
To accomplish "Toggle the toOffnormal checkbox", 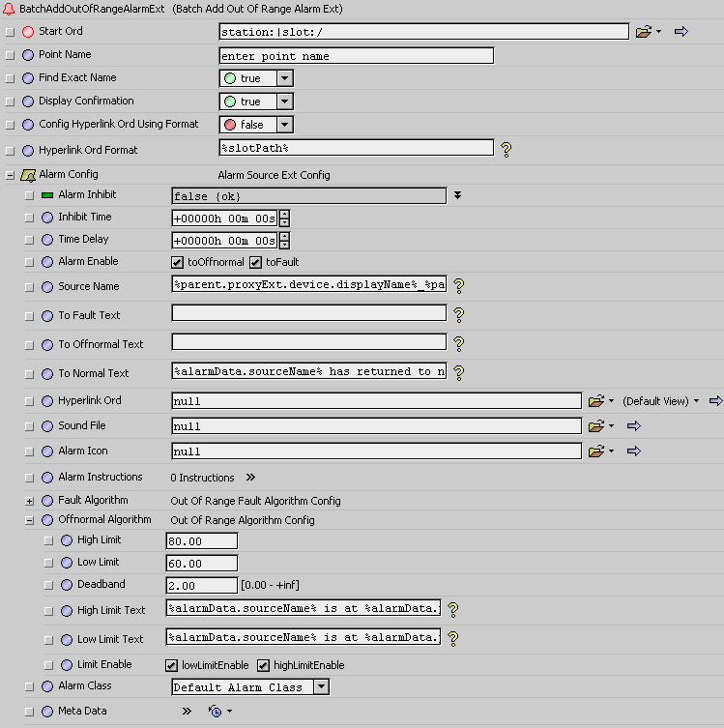I will [177, 262].
